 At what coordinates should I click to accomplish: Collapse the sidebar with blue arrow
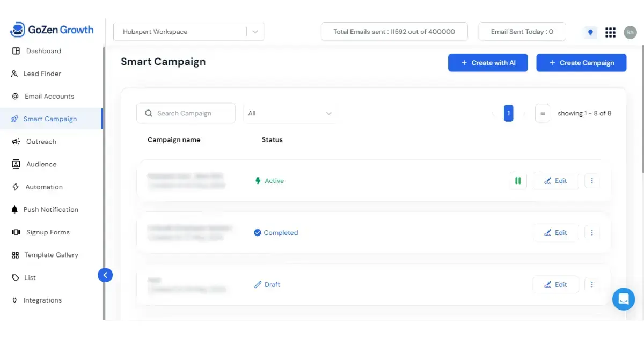coord(105,275)
